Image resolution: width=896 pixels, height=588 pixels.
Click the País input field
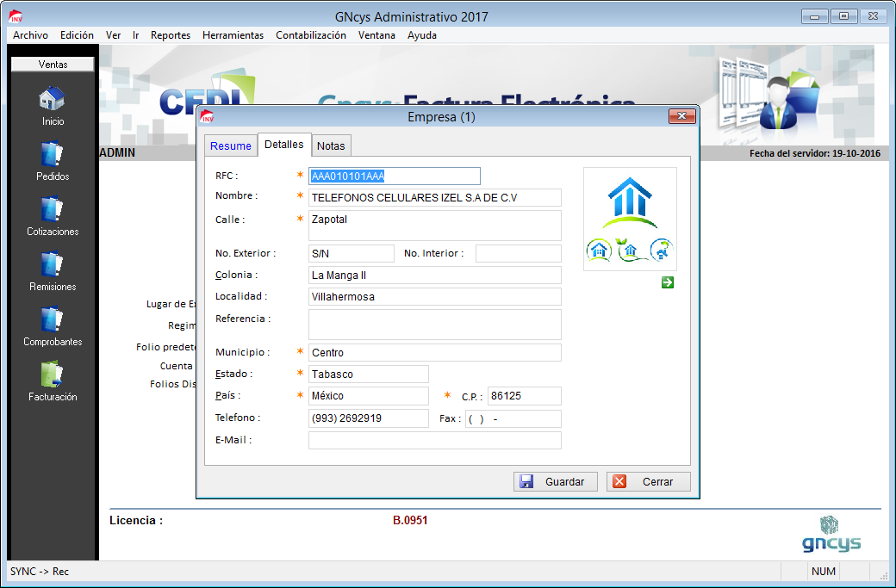(369, 396)
